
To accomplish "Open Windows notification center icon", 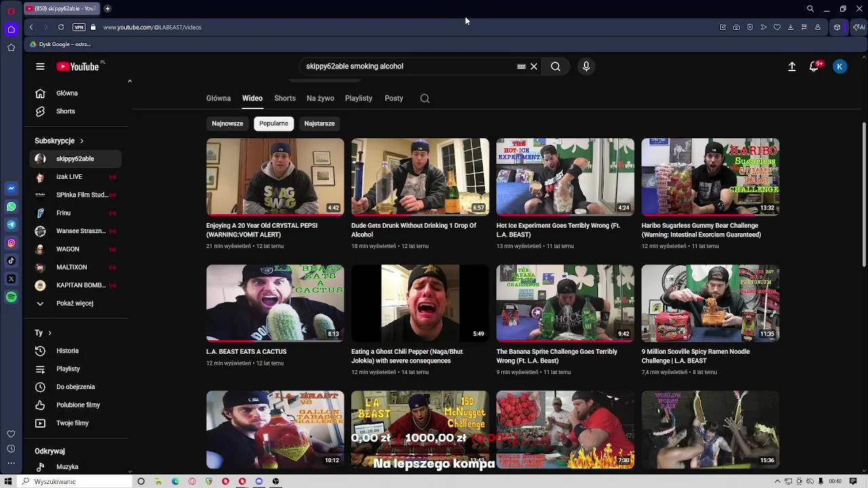I will point(854,481).
